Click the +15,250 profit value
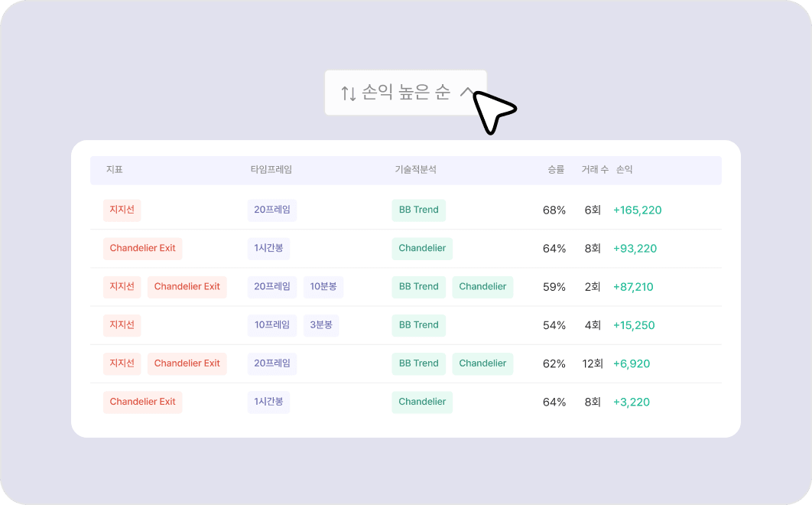This screenshot has width=812, height=505. pos(634,326)
